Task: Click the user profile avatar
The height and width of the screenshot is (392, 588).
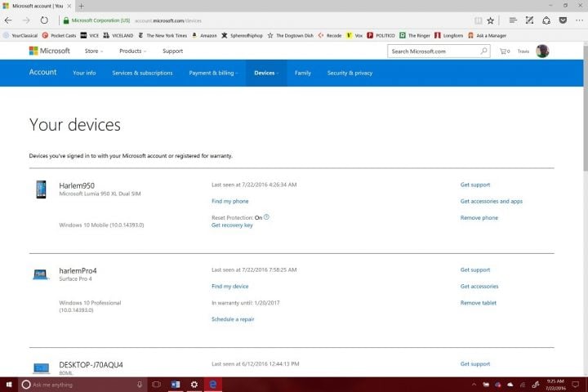Action: 542,51
